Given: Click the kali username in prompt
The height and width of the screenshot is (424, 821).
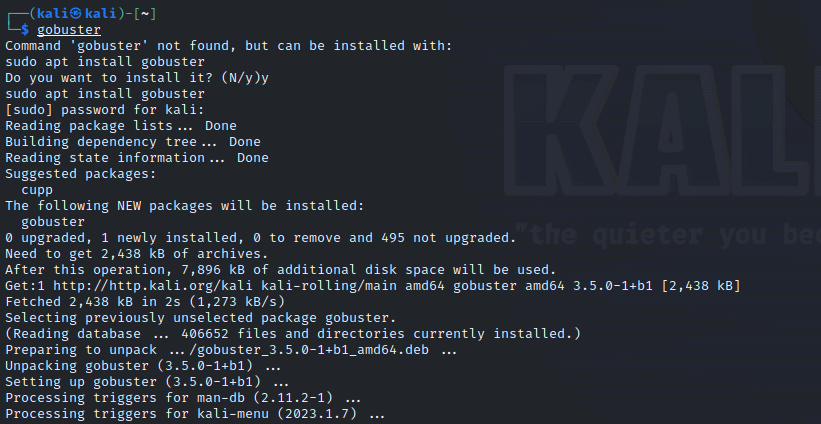Looking at the screenshot, I should 52,14.
